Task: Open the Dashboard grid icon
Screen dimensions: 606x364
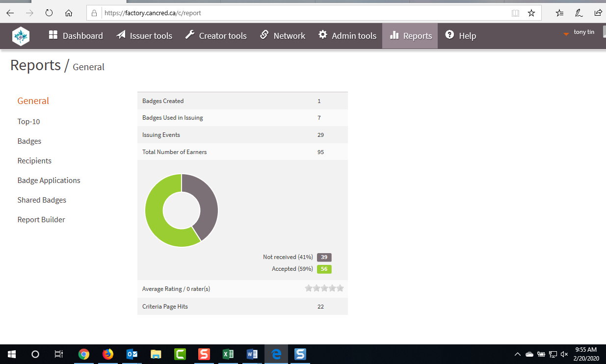Action: tap(53, 35)
